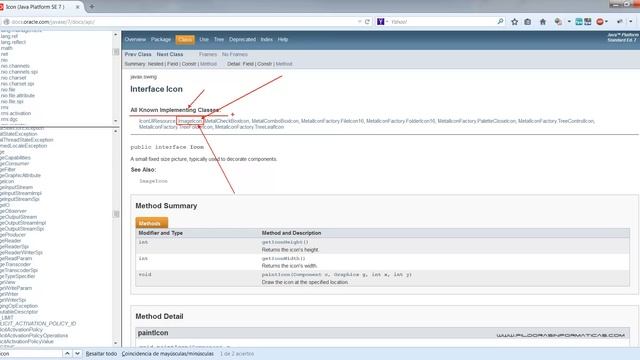
Task: Go to Prev Class link
Action: click(138, 54)
